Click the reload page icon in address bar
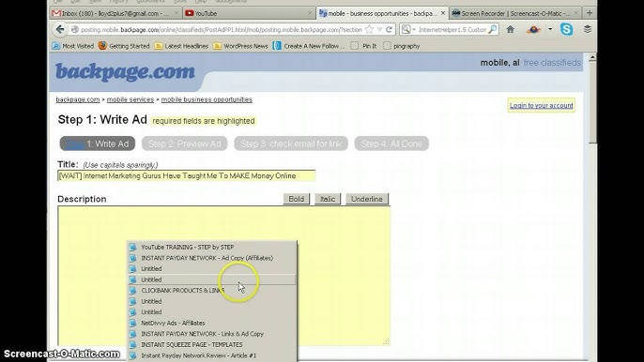 389,29
